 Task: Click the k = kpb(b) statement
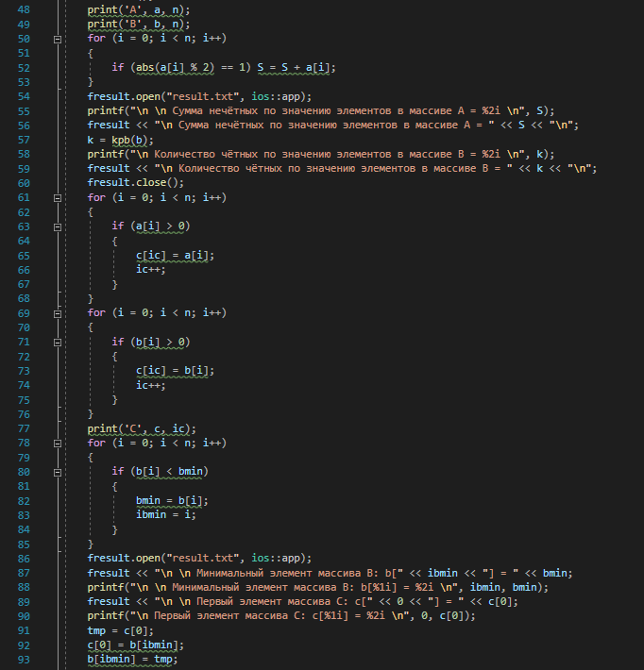tap(120, 140)
